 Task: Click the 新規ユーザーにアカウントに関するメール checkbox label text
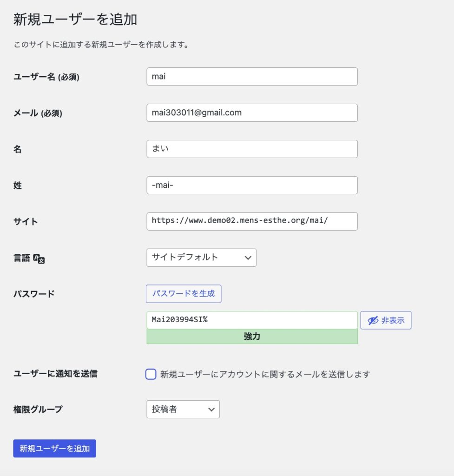click(265, 374)
